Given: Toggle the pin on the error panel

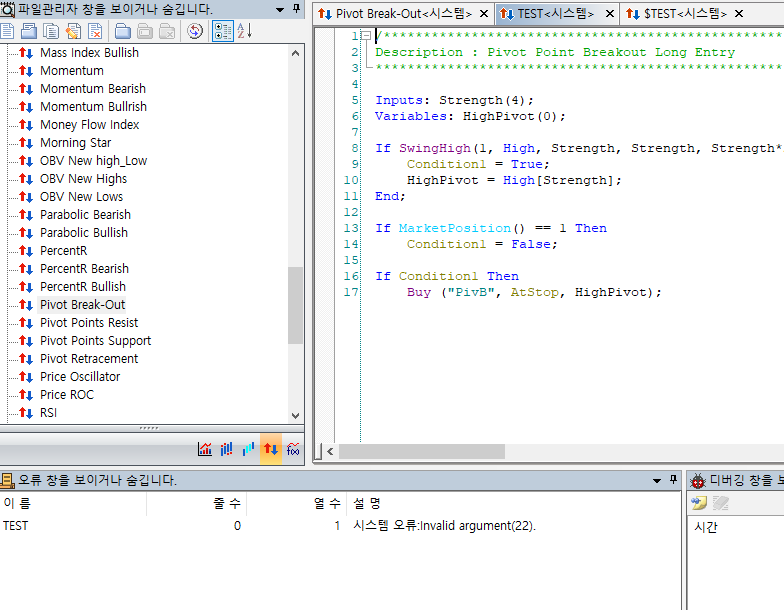Looking at the screenshot, I should tap(673, 480).
